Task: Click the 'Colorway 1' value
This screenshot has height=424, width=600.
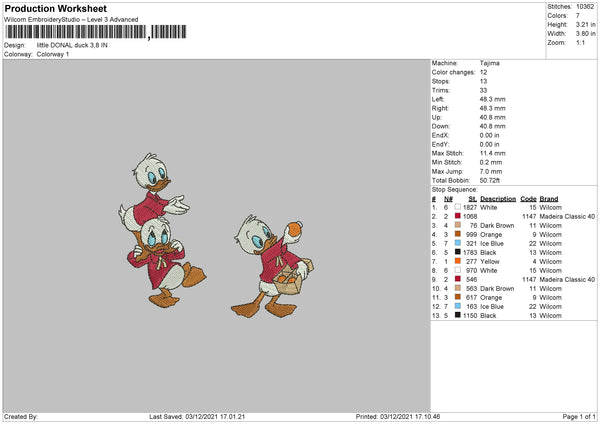Action: [x=53, y=54]
